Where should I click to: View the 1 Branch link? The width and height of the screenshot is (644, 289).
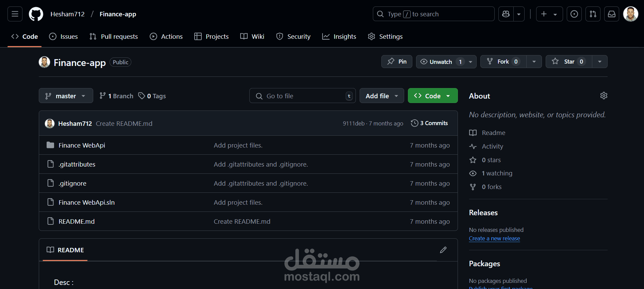point(116,96)
